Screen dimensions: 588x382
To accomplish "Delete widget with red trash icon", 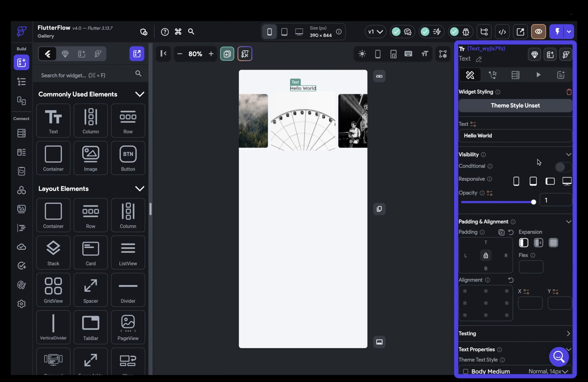I will pos(569,92).
